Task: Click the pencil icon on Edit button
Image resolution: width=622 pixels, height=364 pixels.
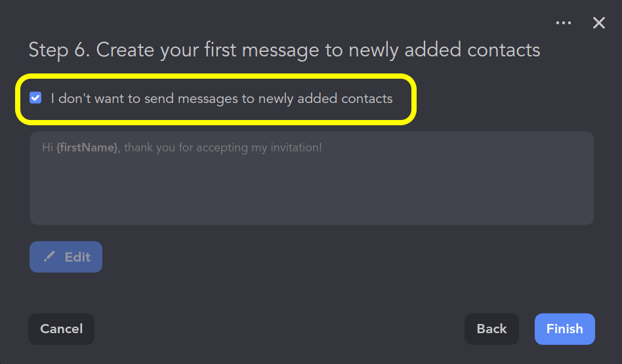Action: [x=49, y=256]
